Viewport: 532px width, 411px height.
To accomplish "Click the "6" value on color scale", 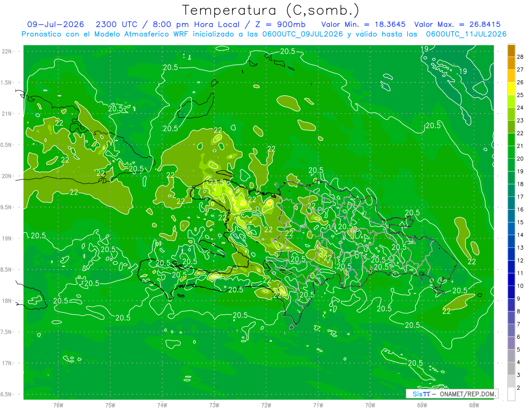I will tap(519, 337).
